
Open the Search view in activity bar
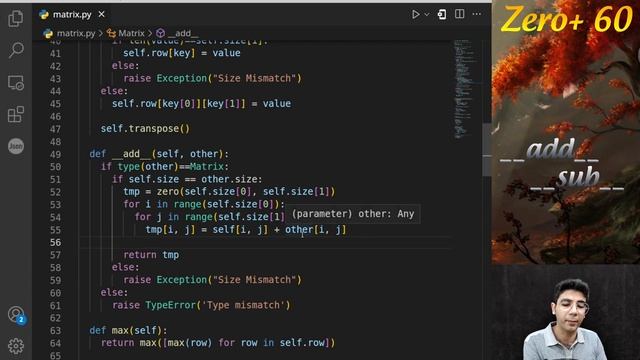tap(16, 50)
